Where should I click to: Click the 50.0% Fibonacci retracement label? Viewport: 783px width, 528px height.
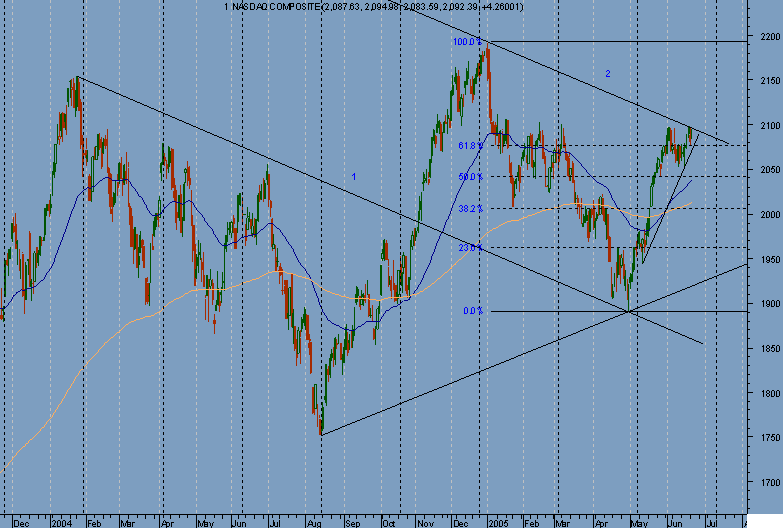coord(470,177)
